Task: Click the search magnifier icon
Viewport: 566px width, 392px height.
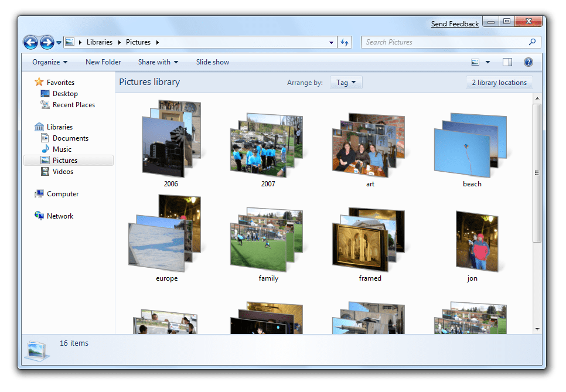Action: point(531,42)
